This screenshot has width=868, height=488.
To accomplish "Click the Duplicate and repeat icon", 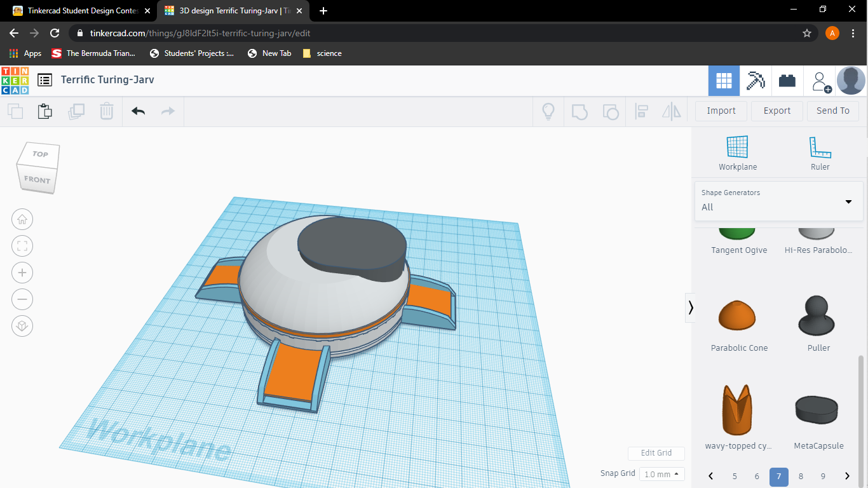I will pos(76,111).
